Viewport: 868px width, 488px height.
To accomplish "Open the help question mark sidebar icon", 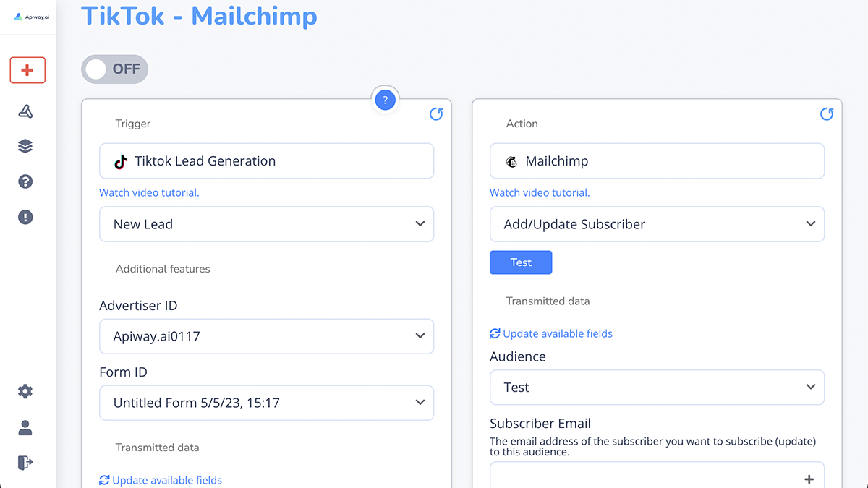I will coord(25,181).
